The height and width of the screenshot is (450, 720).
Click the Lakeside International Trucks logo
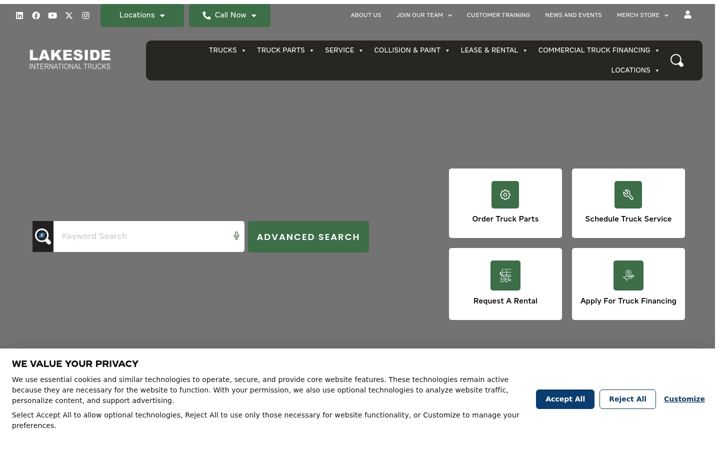[x=70, y=60]
